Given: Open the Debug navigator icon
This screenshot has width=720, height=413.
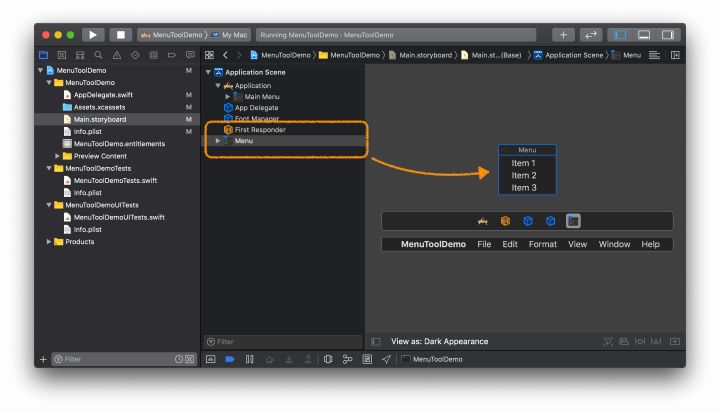Looking at the screenshot, I should (153, 55).
